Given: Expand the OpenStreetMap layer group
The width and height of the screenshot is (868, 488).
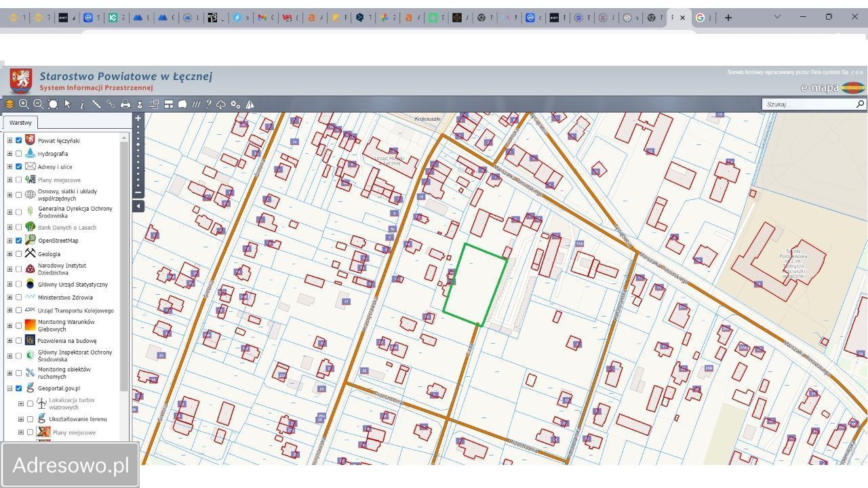Looking at the screenshot, I should pos(9,241).
